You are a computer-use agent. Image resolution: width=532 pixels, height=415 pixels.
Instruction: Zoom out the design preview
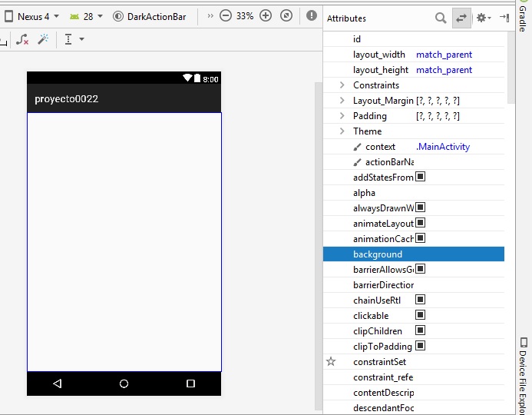tap(226, 15)
